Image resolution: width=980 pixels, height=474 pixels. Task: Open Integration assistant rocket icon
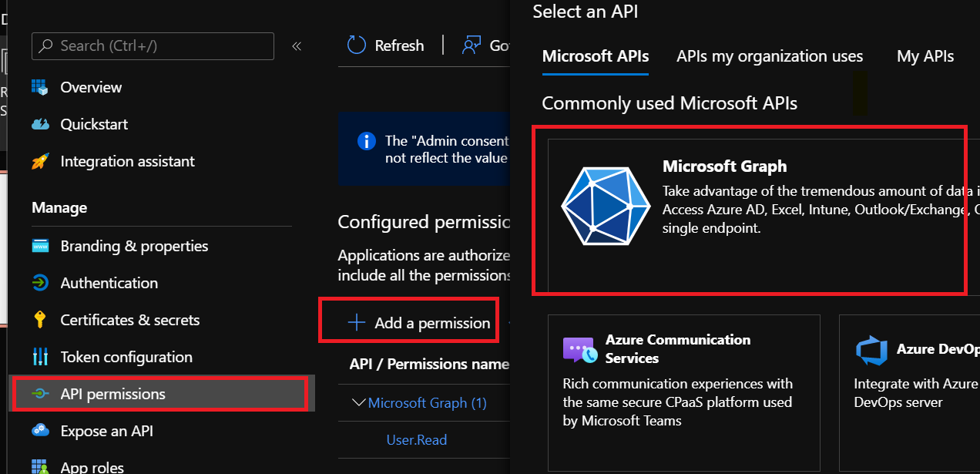point(40,161)
